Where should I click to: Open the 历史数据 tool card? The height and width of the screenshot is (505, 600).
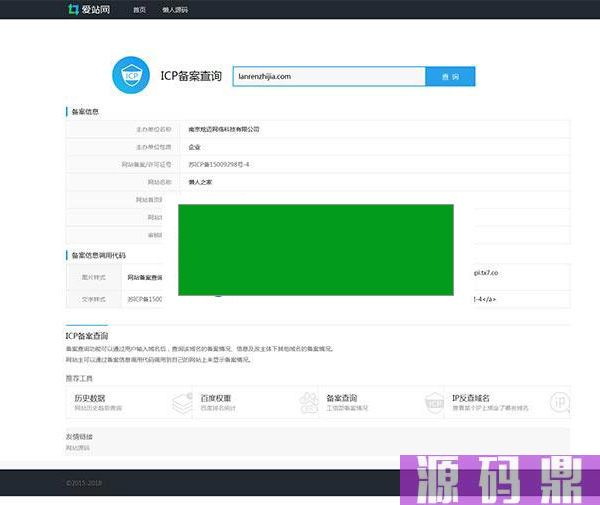click(x=129, y=402)
